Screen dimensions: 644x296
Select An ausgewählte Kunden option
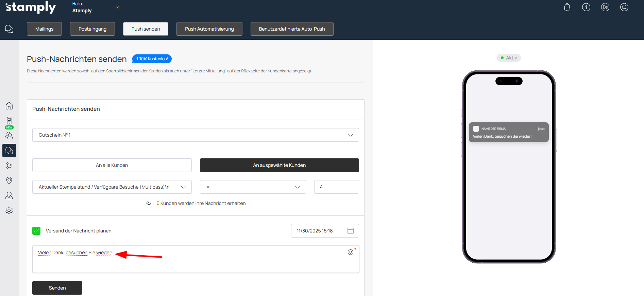click(279, 165)
